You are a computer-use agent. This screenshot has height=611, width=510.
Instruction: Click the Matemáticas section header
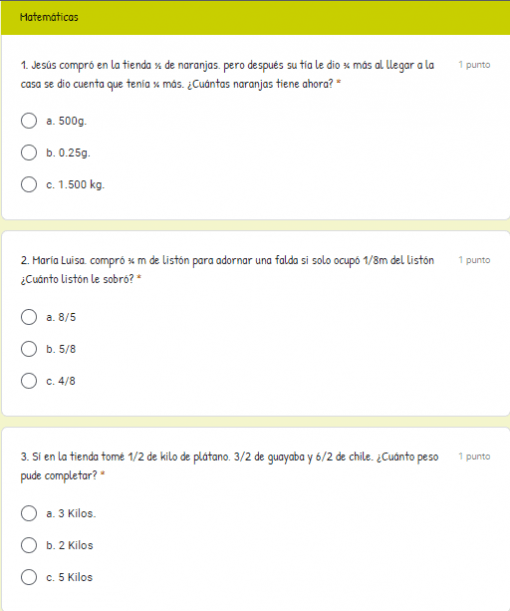[x=49, y=17]
